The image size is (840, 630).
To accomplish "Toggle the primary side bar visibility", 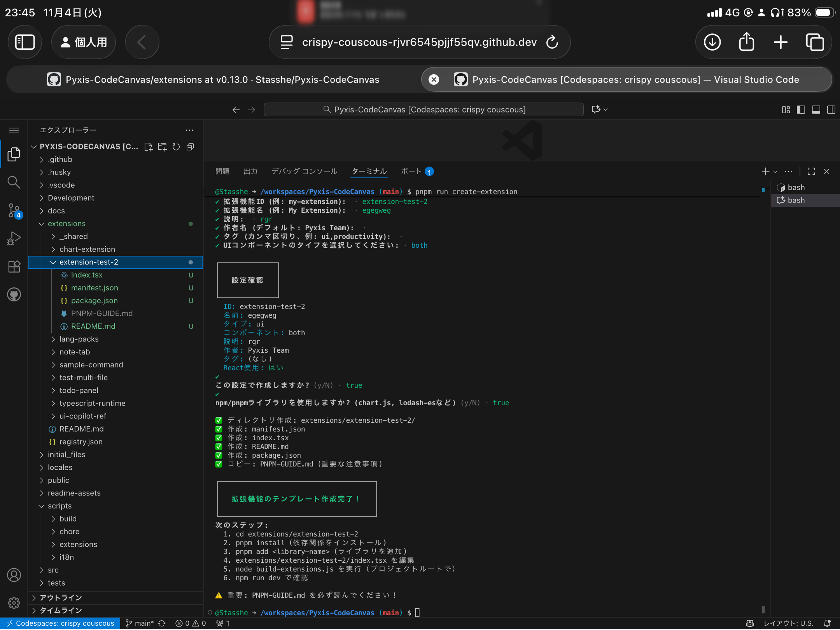I will [x=800, y=110].
